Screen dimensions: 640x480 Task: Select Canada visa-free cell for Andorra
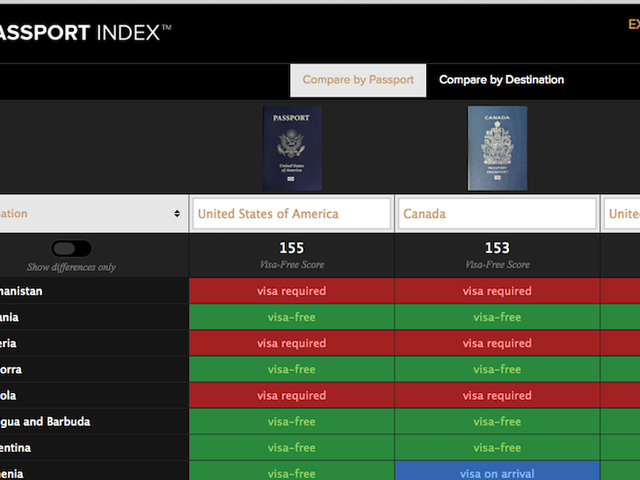(497, 369)
